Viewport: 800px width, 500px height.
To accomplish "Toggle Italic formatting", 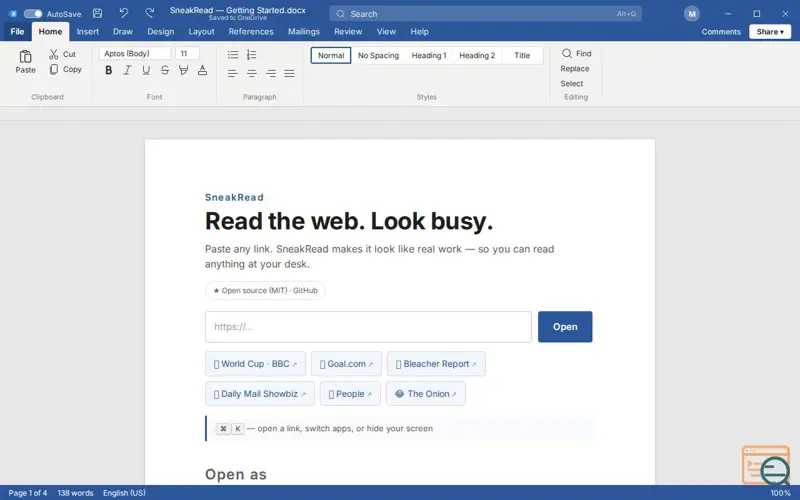I will tap(128, 70).
